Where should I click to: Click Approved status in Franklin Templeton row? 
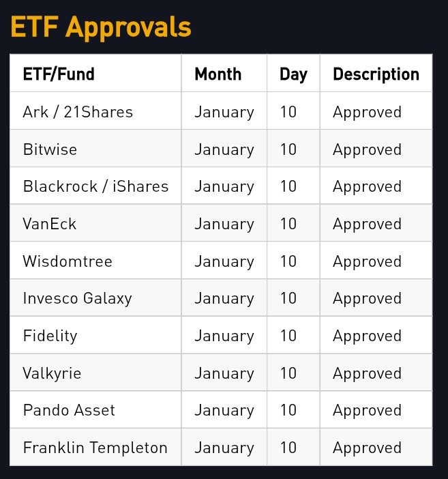(x=367, y=448)
